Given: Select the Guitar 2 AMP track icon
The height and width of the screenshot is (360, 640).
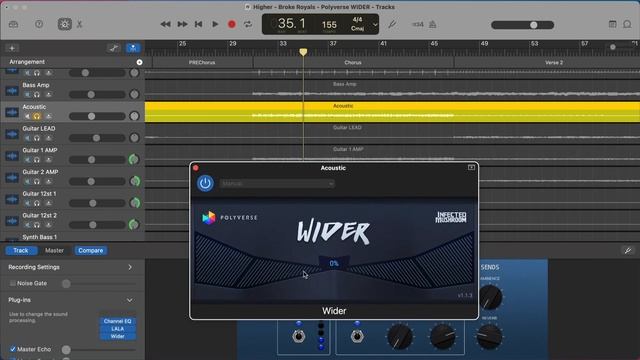Looking at the screenshot, I should click(12, 178).
